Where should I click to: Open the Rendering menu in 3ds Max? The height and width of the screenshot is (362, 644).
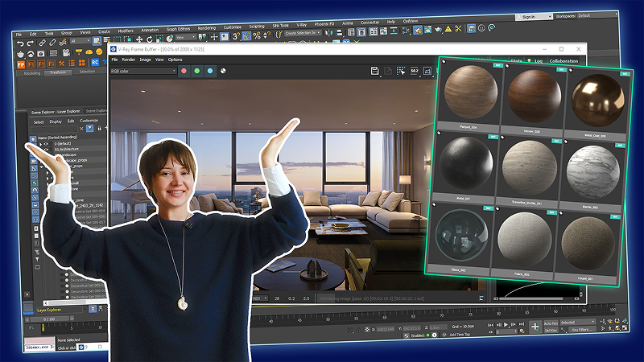click(207, 28)
